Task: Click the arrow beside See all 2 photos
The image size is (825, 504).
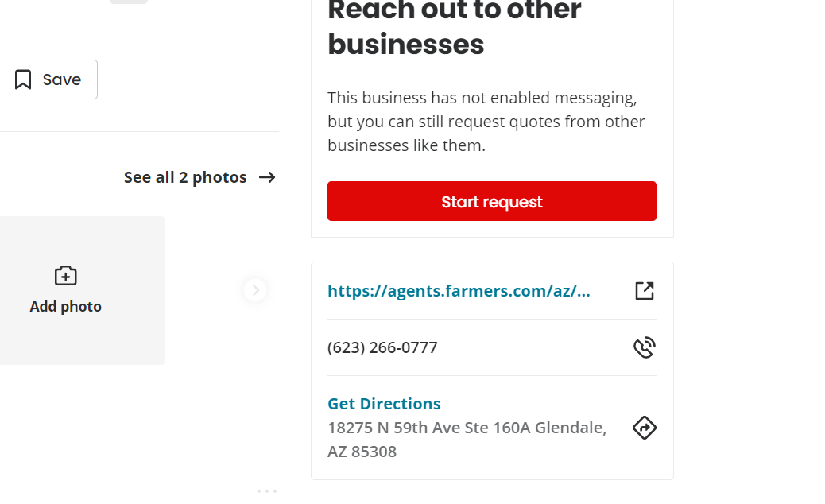Action: pyautogui.click(x=267, y=177)
